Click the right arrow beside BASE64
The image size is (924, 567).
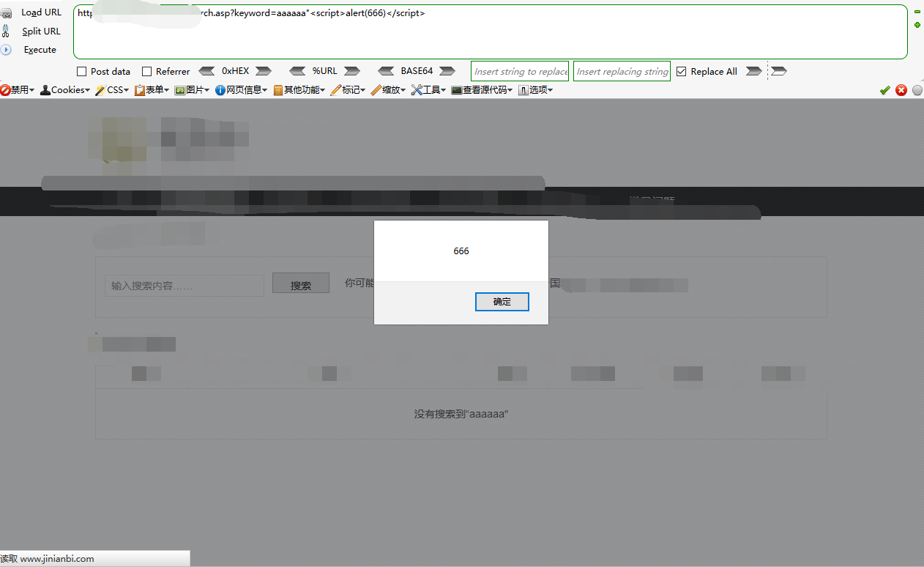pos(447,71)
